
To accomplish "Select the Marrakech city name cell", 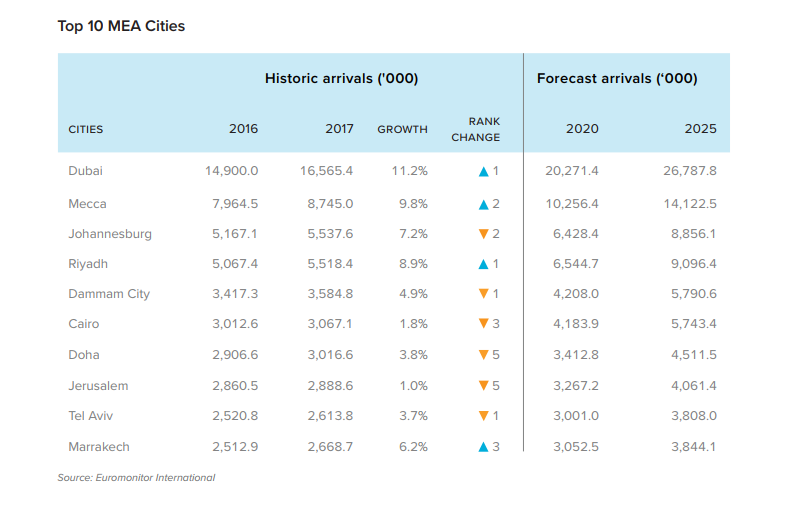I will coord(99,447).
